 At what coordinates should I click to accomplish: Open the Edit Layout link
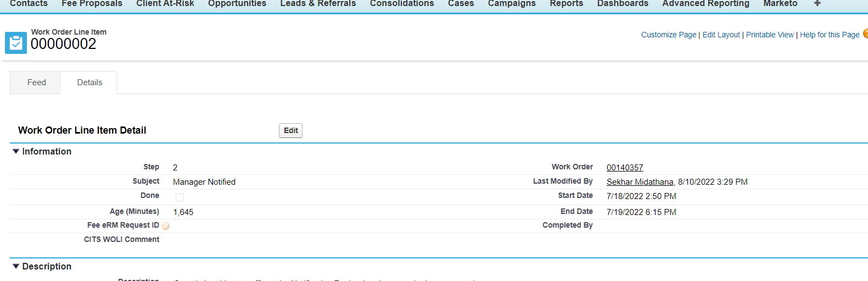click(721, 35)
